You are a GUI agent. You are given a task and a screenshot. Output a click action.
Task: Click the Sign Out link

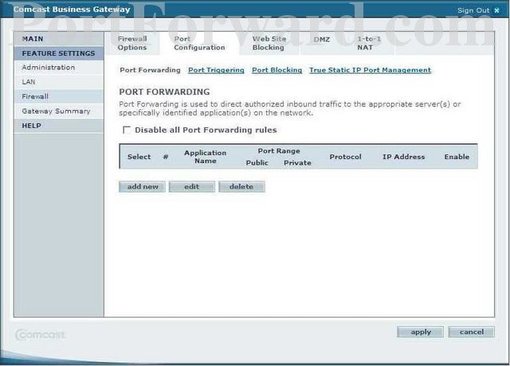tap(473, 10)
